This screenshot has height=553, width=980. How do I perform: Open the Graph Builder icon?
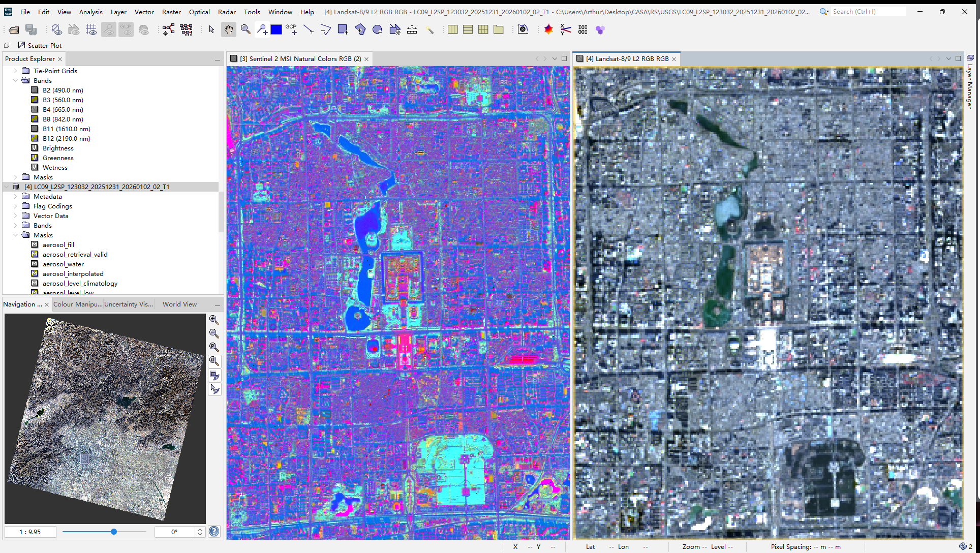169,30
